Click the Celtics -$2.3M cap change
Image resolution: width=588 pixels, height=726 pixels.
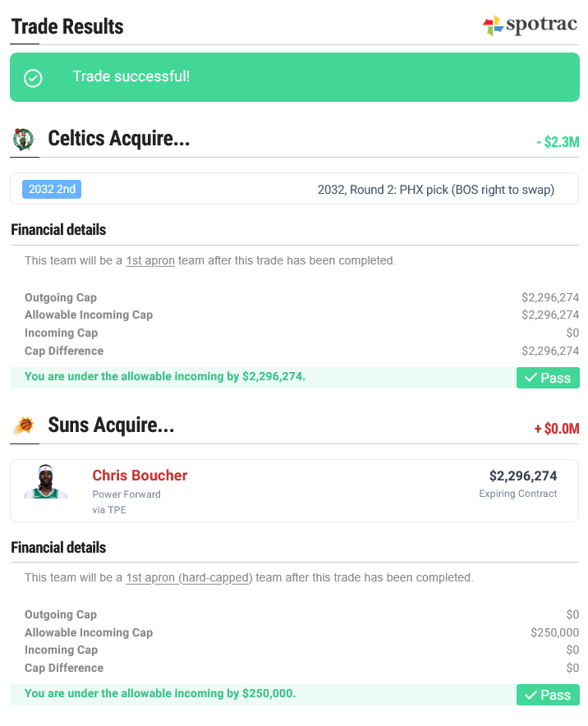point(558,142)
